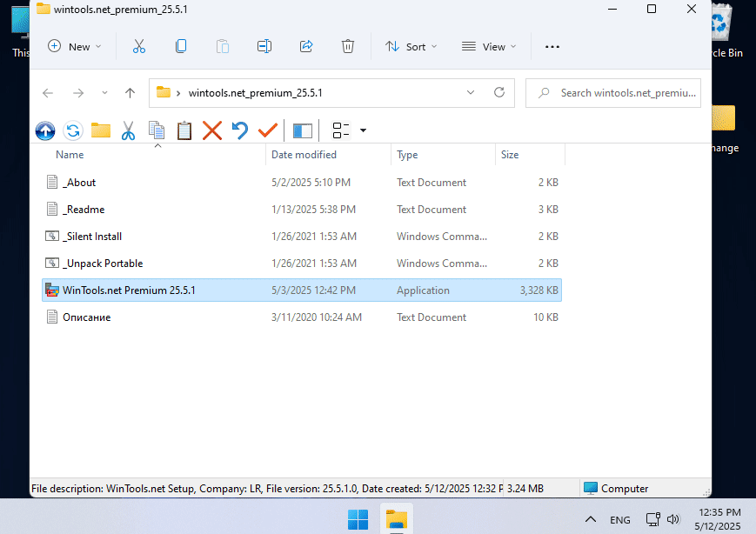Open the Sort dropdown menu
Viewport: 756px width, 534px height.
(x=411, y=46)
